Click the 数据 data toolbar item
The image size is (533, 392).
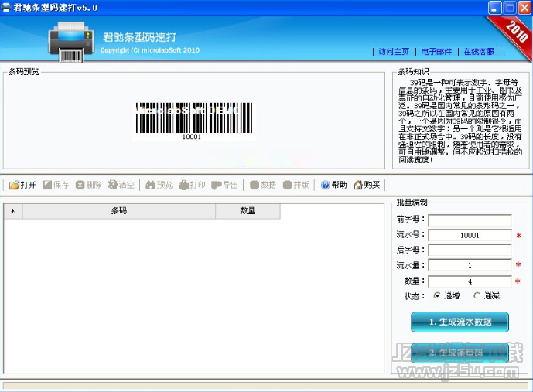click(263, 185)
